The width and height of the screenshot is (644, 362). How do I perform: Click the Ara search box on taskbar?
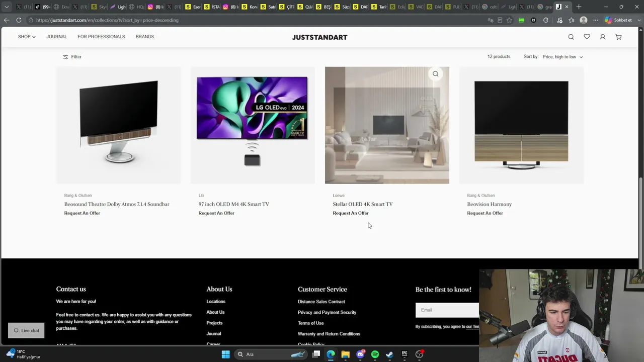pos(271,354)
